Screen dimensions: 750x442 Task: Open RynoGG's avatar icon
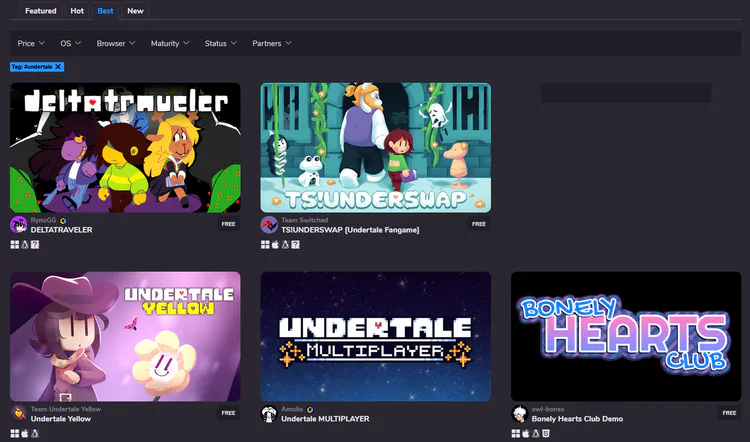19,225
